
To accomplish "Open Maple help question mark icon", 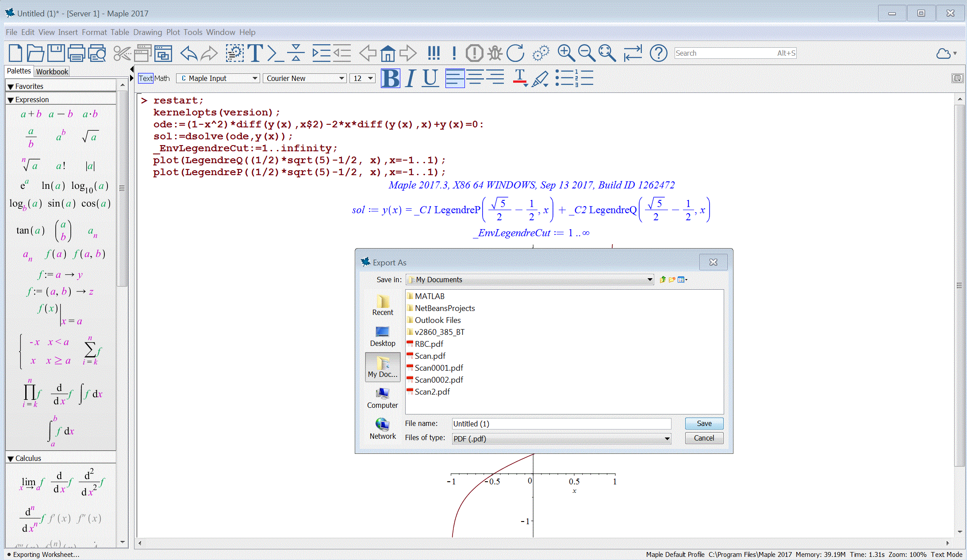I will click(x=658, y=53).
